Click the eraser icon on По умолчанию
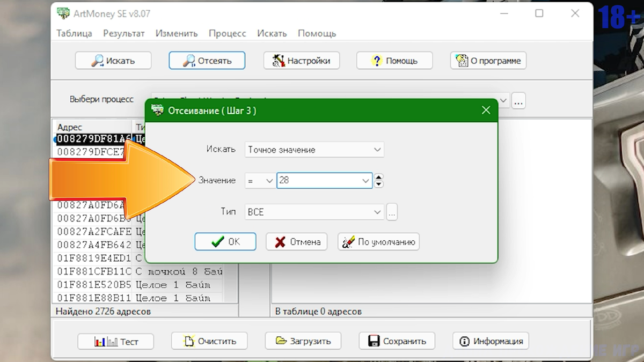The height and width of the screenshot is (362, 644). click(x=349, y=242)
